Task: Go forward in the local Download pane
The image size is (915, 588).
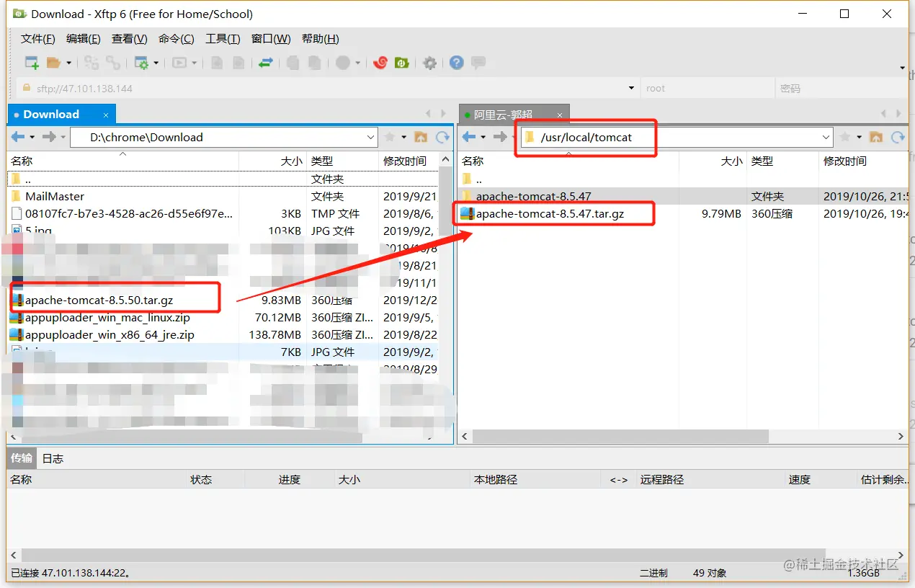Action: (49, 137)
